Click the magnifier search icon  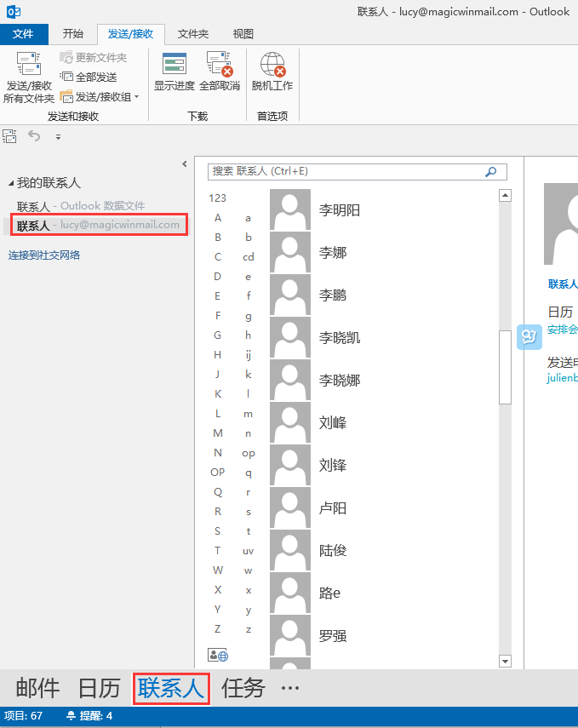tap(490, 172)
